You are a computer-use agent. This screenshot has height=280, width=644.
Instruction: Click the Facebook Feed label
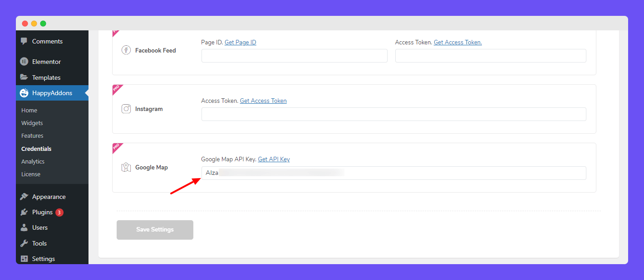tap(156, 50)
